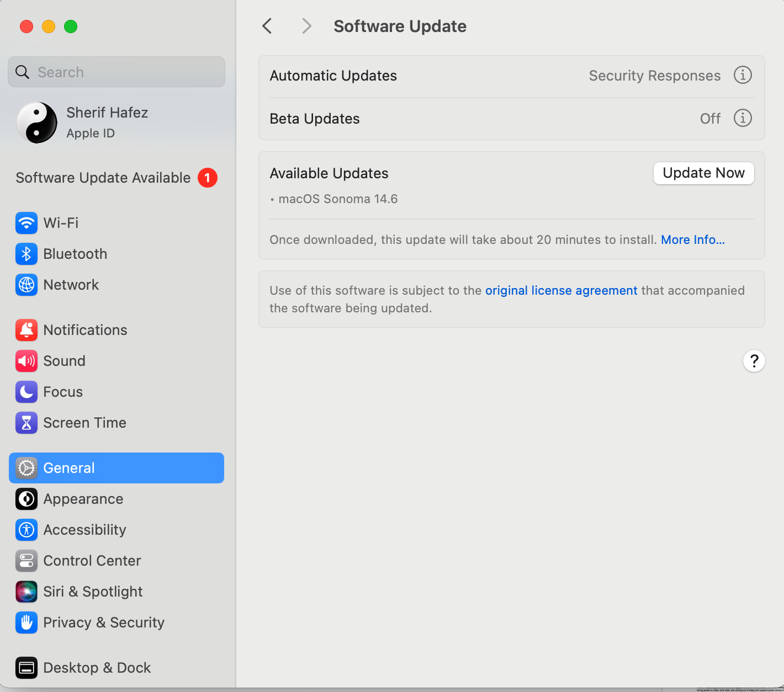
Task: Open Privacy & Security pane
Action: point(104,622)
